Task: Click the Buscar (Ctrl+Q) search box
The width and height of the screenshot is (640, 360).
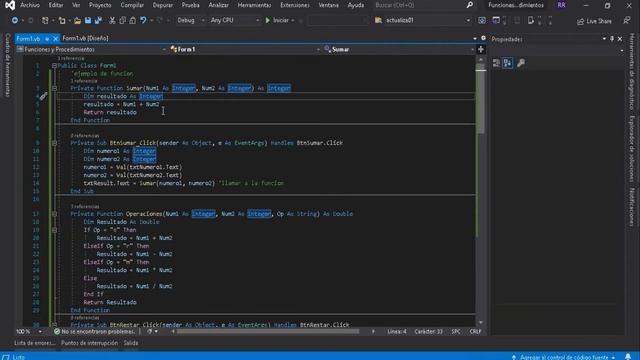Action: [420, 5]
